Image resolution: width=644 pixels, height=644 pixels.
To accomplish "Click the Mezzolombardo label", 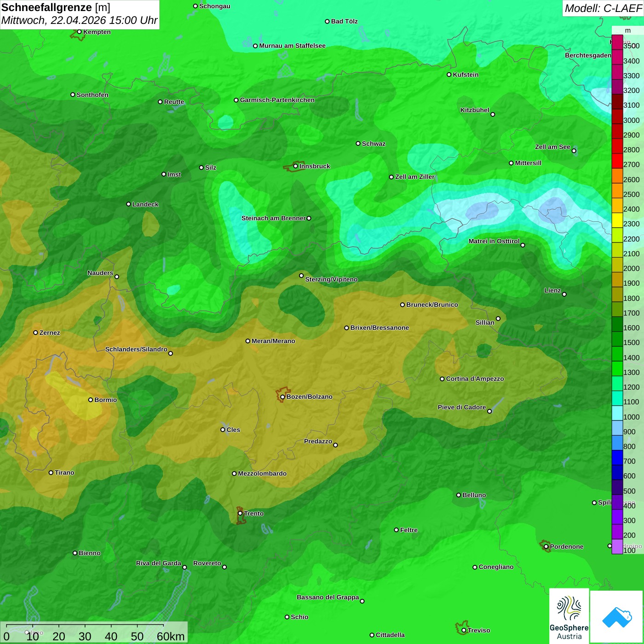I will [262, 473].
